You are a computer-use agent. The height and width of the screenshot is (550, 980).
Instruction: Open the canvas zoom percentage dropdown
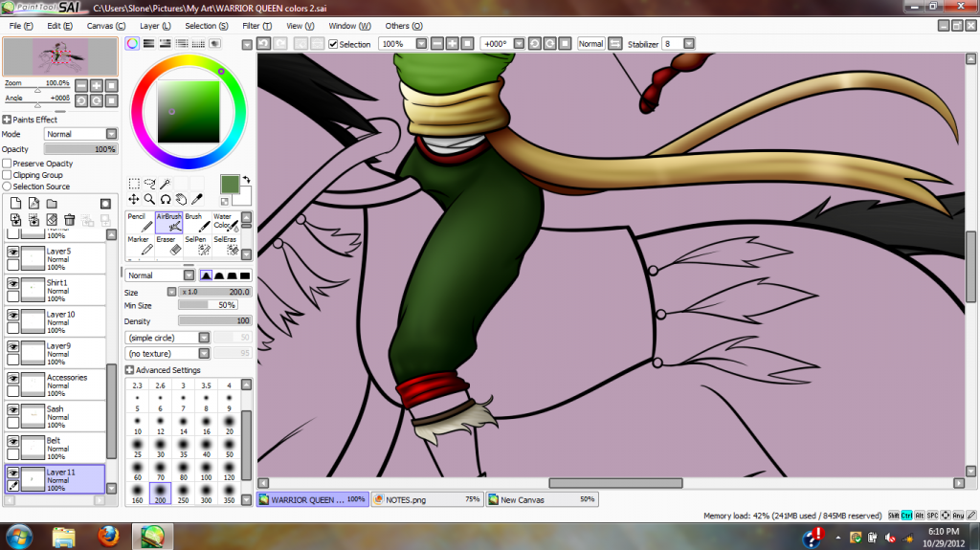click(421, 44)
